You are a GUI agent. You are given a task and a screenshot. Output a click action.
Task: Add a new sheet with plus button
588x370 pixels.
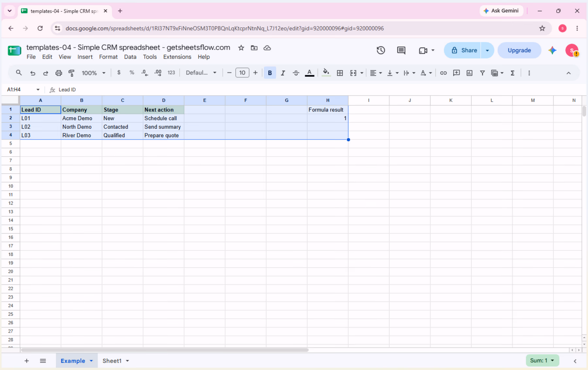tap(26, 361)
